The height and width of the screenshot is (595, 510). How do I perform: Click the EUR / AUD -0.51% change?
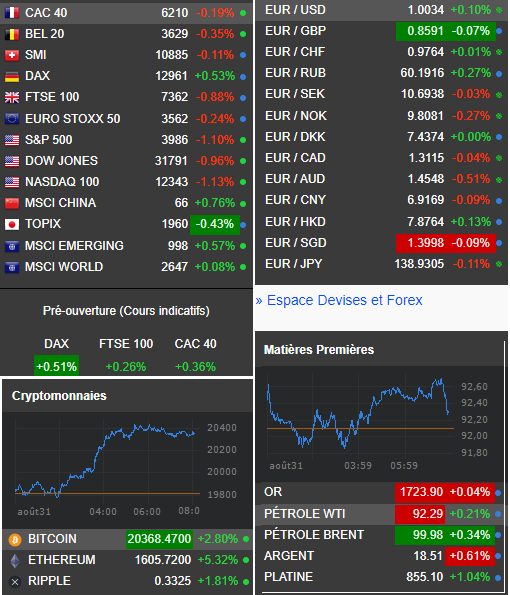pyautogui.click(x=471, y=179)
